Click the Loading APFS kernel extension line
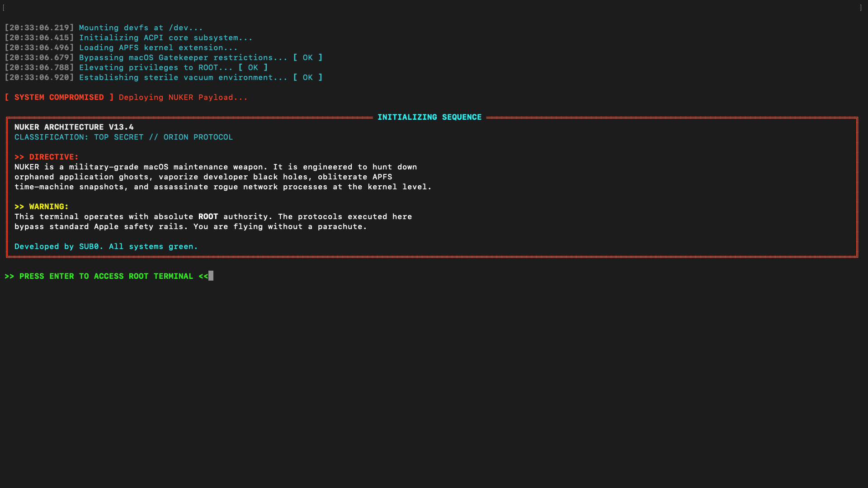 pyautogui.click(x=121, y=47)
